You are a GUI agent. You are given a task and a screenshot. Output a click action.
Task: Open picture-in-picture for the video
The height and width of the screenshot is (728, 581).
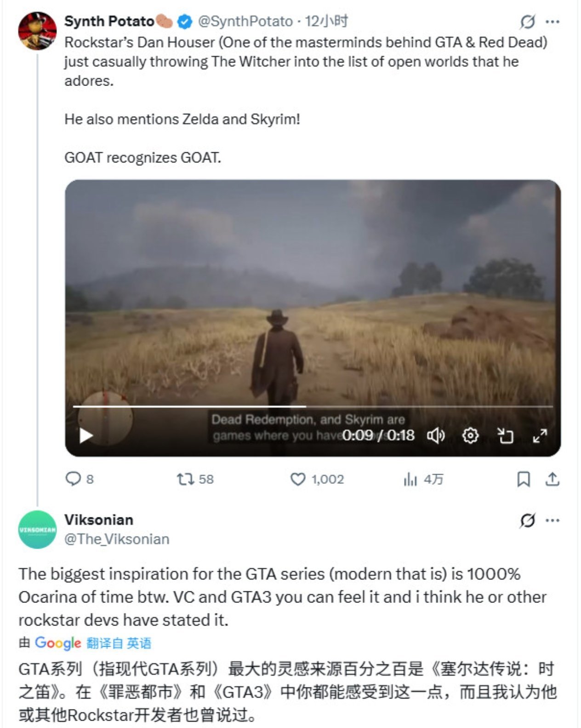click(505, 435)
